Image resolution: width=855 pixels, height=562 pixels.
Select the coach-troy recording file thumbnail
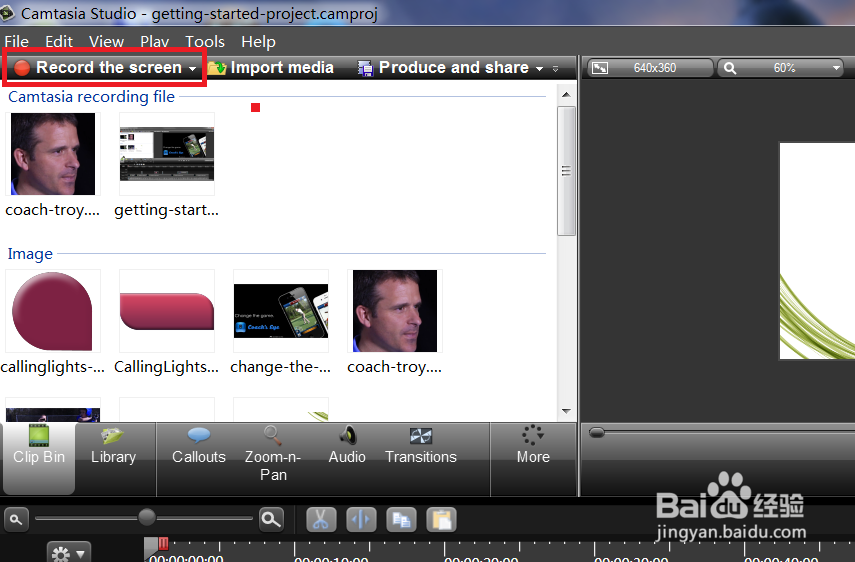[53, 154]
